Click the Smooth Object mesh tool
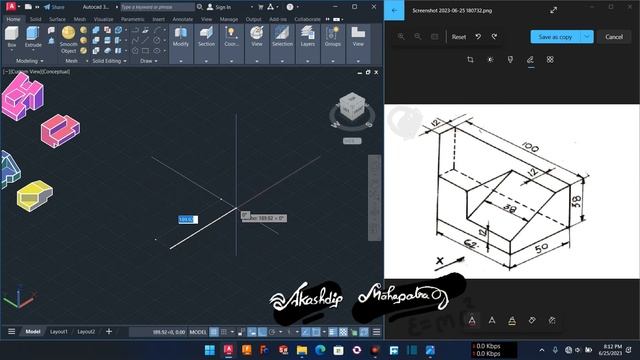The height and width of the screenshot is (360, 640). point(68,40)
